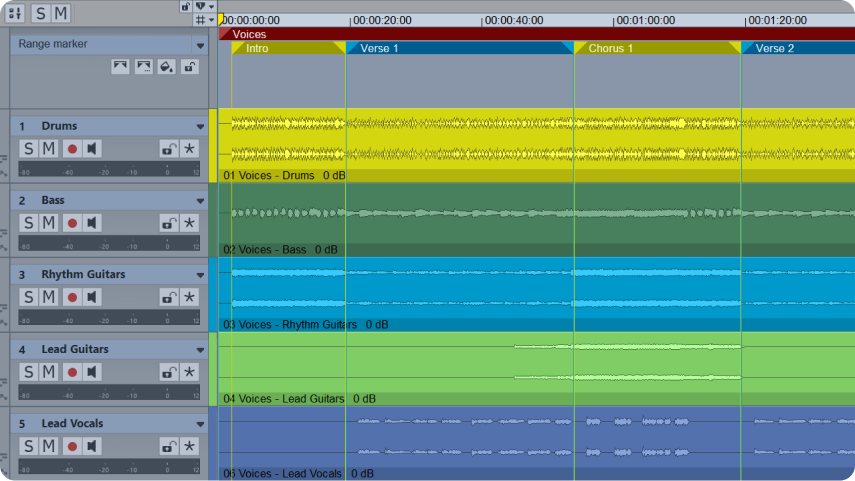Viewport: 855px width, 481px height.
Task: Click the Drums track level meter
Action: [x=109, y=169]
